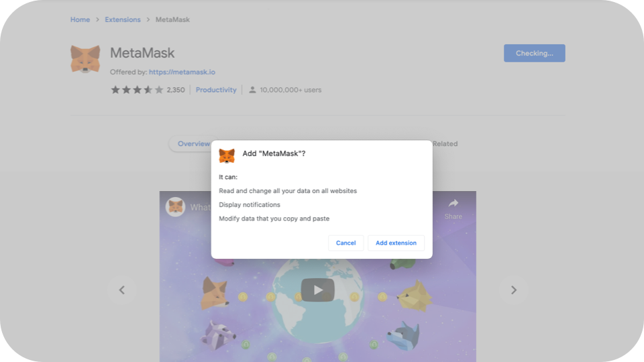
Task: Click the large MetaMask fox logo
Action: (x=85, y=59)
